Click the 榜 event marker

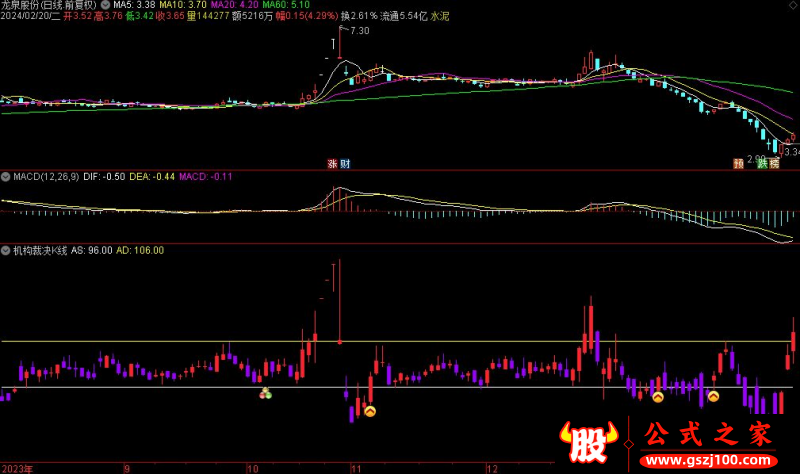pos(774,164)
